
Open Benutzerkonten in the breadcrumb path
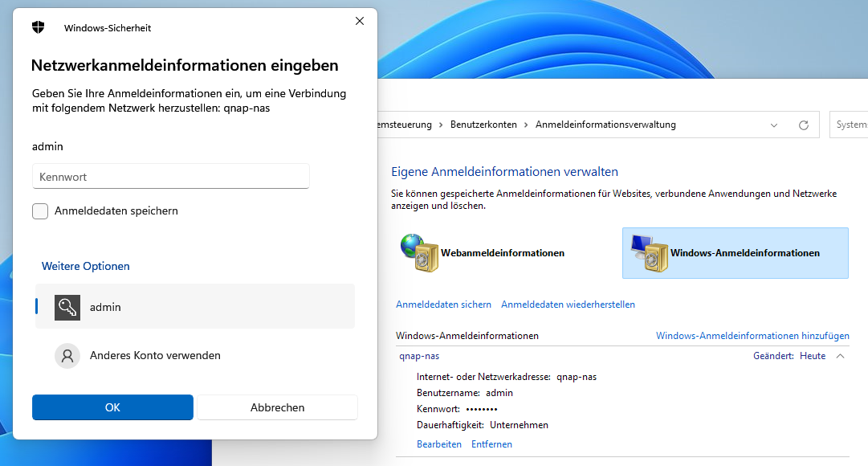point(483,125)
